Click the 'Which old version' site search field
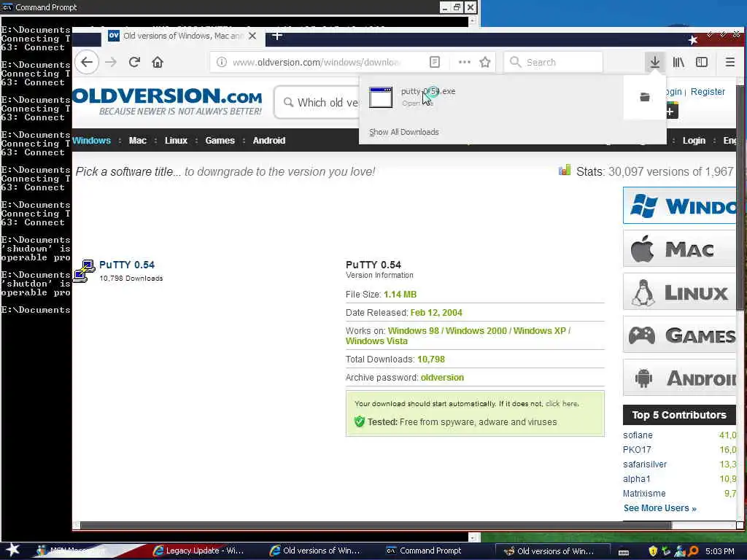747x560 pixels. click(317, 102)
